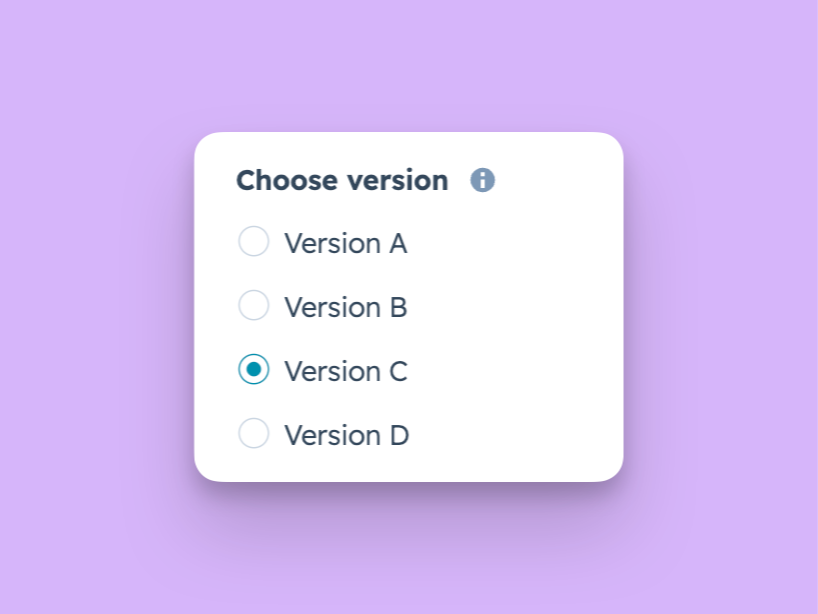Click the empty circle next to Version B
Screen dimensions: 818x614
coord(254,305)
